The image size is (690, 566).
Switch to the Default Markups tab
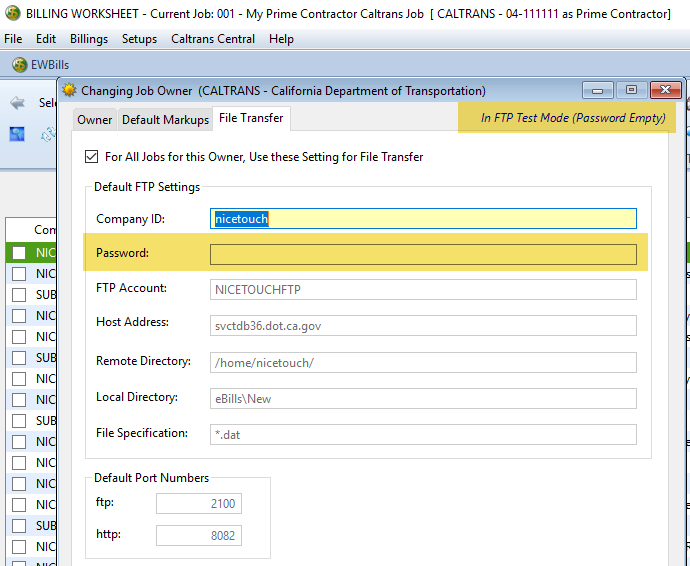pyautogui.click(x=165, y=120)
